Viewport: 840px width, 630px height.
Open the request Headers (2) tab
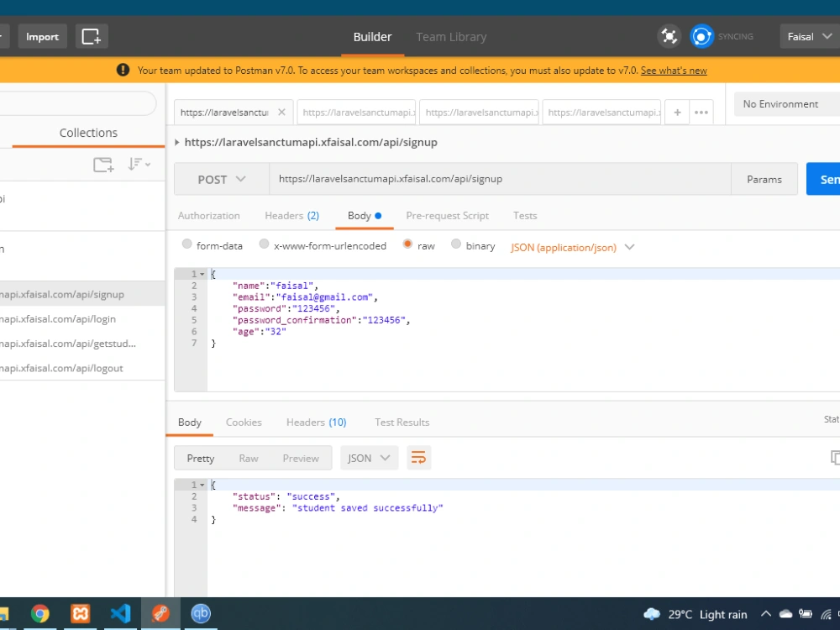pyautogui.click(x=292, y=215)
